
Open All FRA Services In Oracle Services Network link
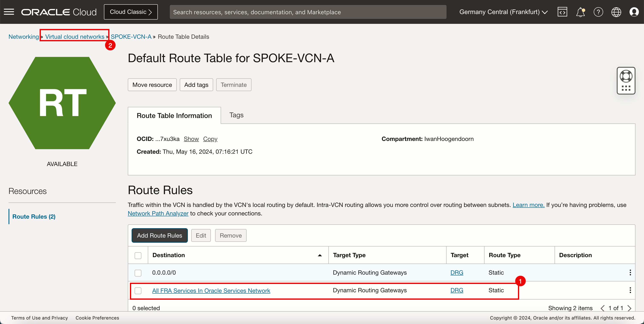pos(211,291)
